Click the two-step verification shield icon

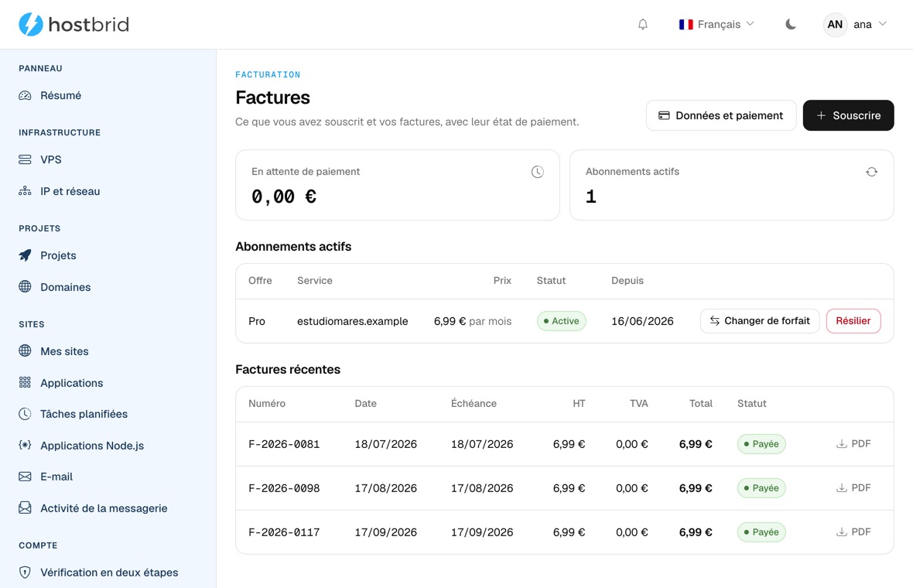[25, 573]
